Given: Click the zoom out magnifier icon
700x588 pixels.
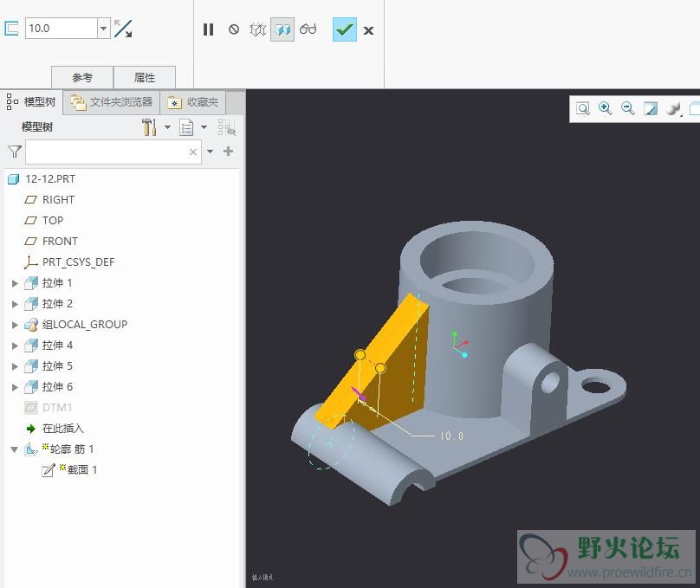Looking at the screenshot, I should click(628, 108).
